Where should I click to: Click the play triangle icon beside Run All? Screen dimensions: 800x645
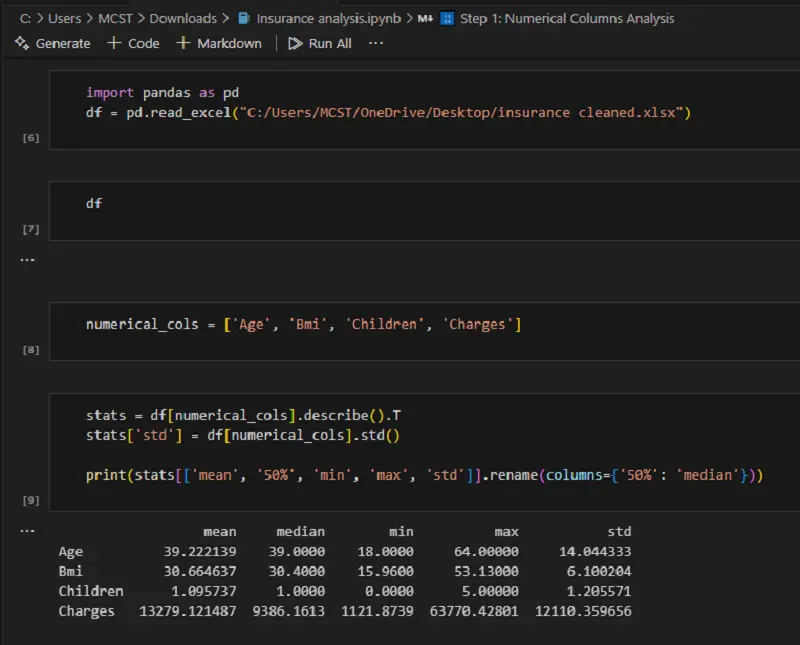pos(294,43)
